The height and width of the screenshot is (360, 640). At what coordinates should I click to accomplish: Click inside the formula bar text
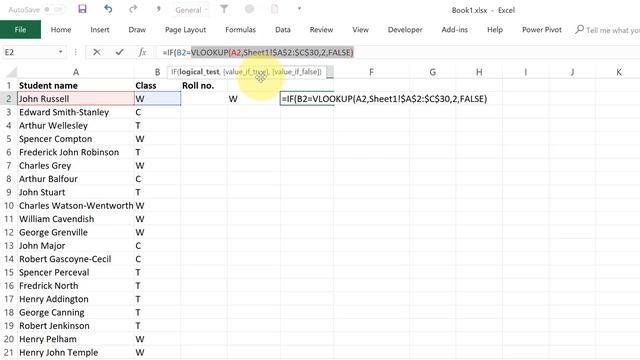click(258, 52)
